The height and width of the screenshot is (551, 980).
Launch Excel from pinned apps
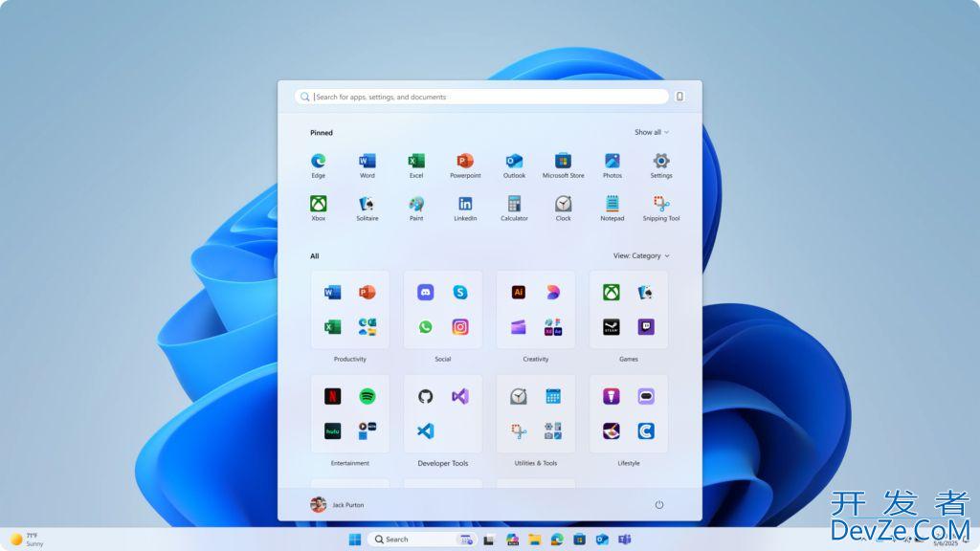416,162
